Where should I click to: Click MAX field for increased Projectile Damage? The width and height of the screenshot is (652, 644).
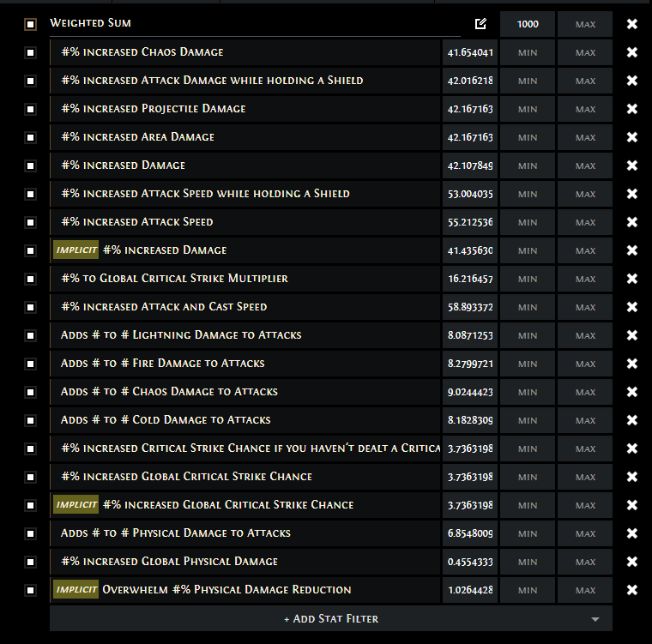pos(584,109)
